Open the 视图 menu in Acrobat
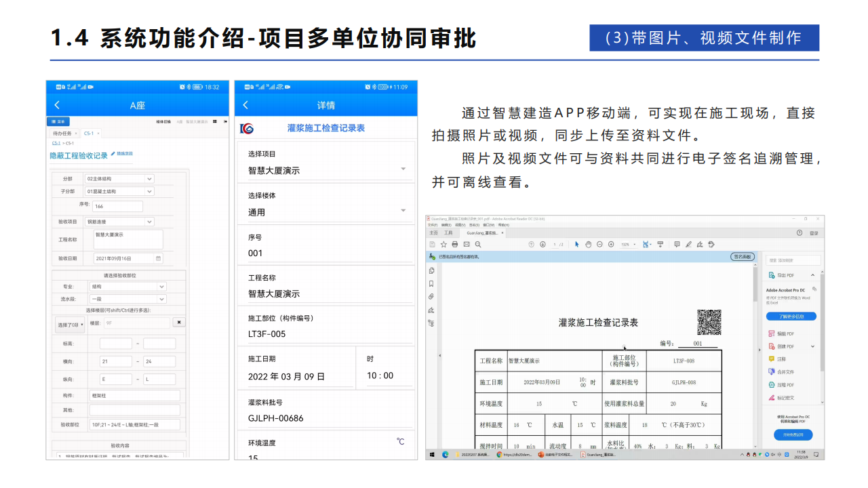 coord(460,224)
